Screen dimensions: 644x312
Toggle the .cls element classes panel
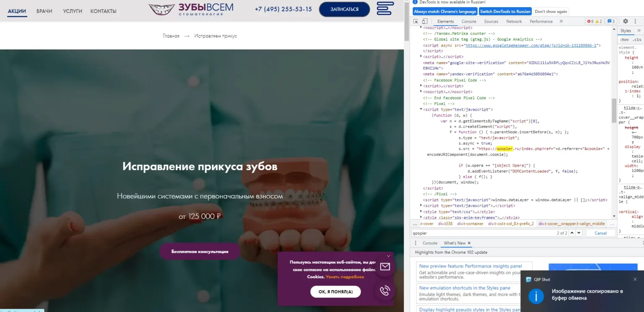pyautogui.click(x=637, y=40)
